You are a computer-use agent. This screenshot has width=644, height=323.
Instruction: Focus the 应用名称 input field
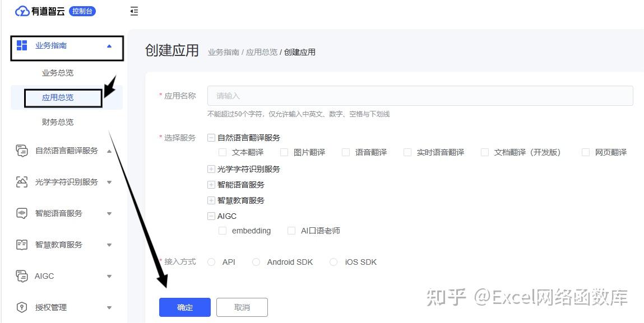[420, 96]
